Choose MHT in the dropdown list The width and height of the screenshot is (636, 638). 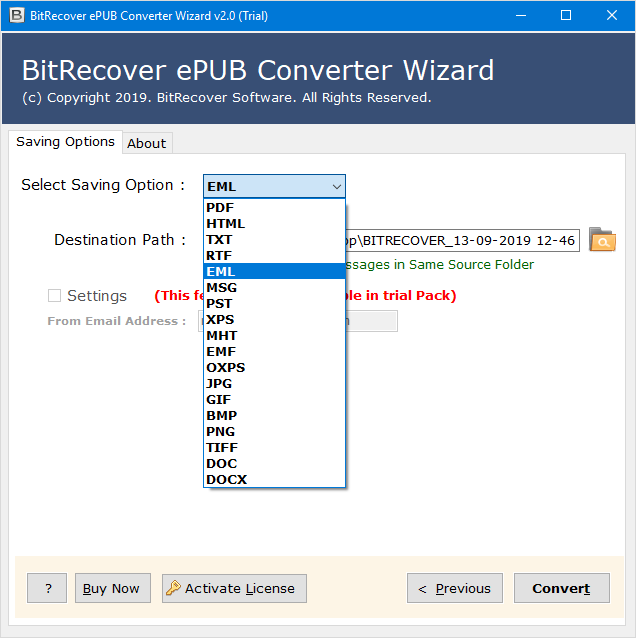click(274, 335)
